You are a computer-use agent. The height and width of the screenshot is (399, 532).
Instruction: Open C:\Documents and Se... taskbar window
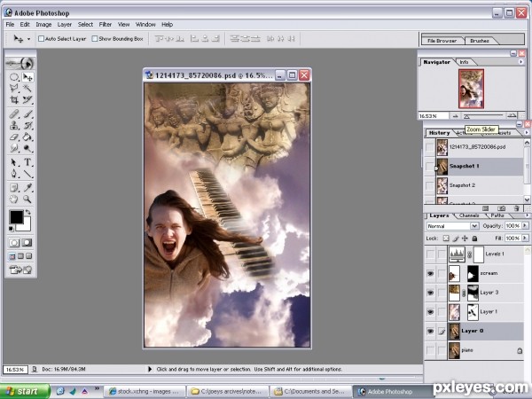(x=310, y=392)
